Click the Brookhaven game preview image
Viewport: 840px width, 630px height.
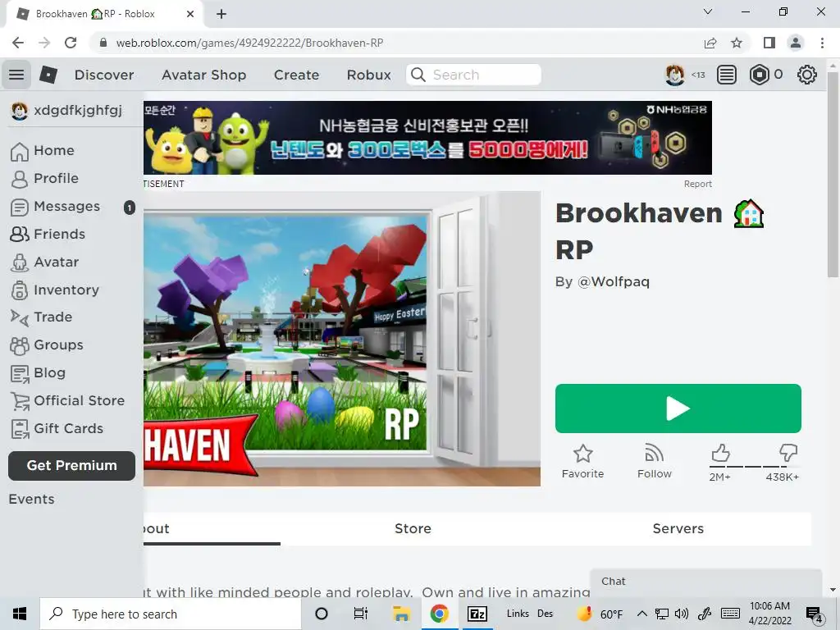[342, 339]
